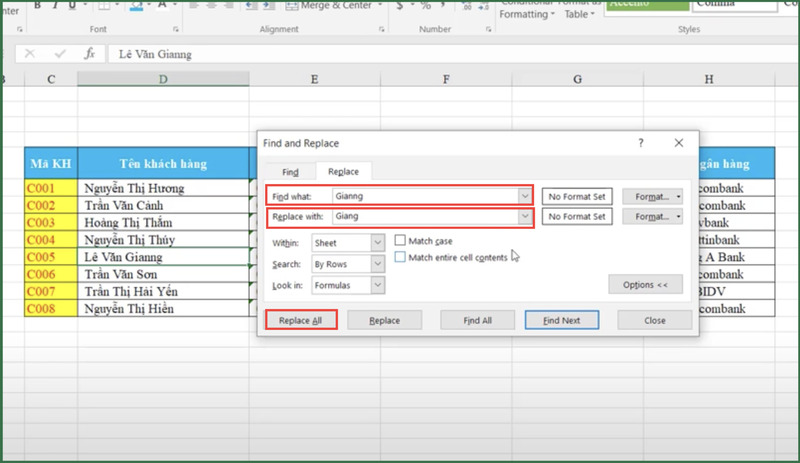The height and width of the screenshot is (463, 800).
Task: Open the Search dropdown showing By Rows
Action: (x=377, y=264)
